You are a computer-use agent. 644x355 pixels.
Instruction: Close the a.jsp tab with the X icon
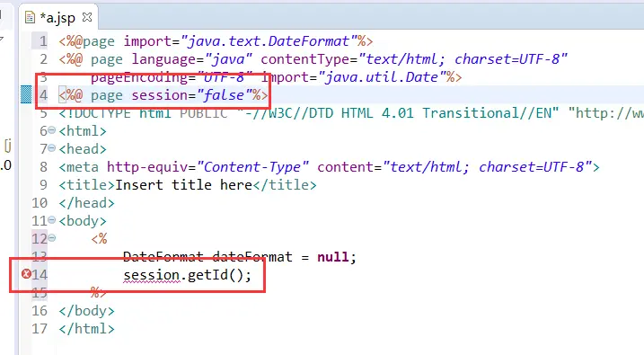[87, 17]
